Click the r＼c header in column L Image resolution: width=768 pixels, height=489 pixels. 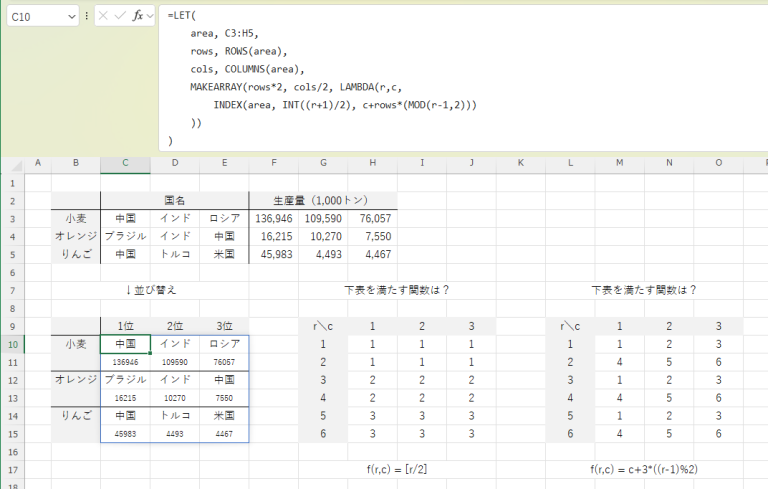click(570, 326)
